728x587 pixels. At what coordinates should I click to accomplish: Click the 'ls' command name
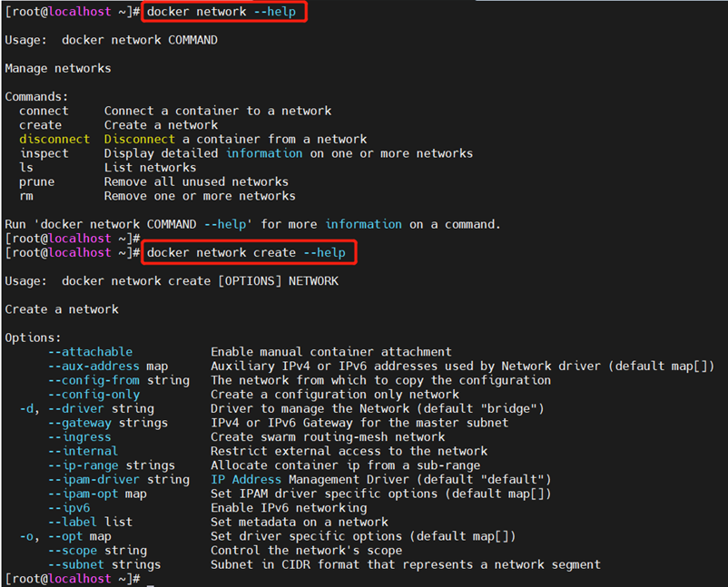(26, 168)
